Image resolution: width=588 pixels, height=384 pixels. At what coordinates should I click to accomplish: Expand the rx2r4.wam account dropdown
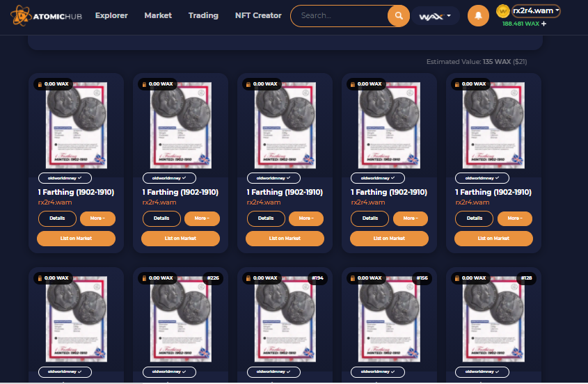point(537,11)
